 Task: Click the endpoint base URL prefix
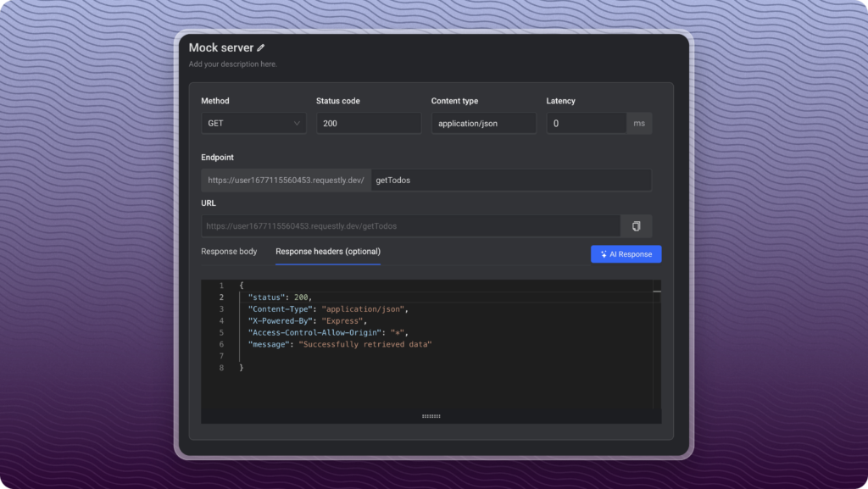pos(287,181)
